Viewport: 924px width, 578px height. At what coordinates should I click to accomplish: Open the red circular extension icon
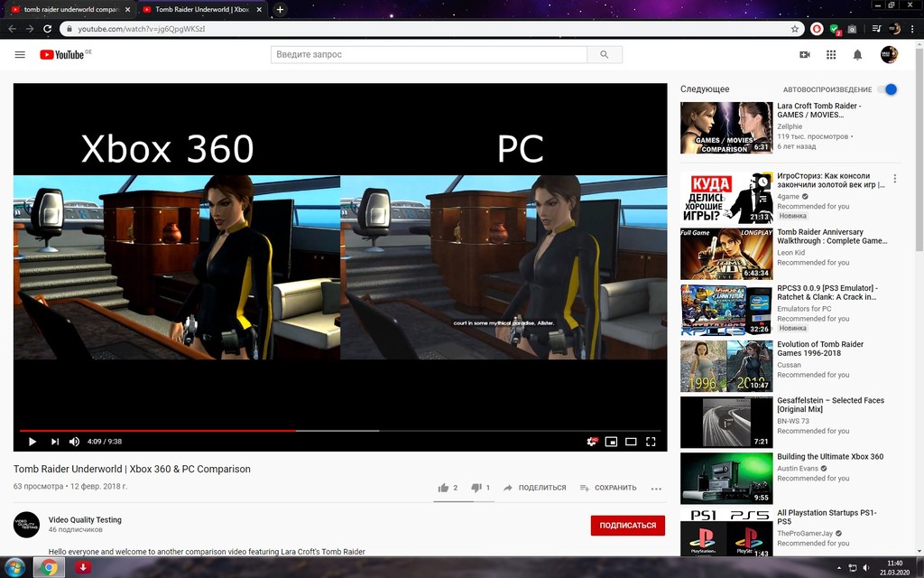pyautogui.click(x=816, y=28)
